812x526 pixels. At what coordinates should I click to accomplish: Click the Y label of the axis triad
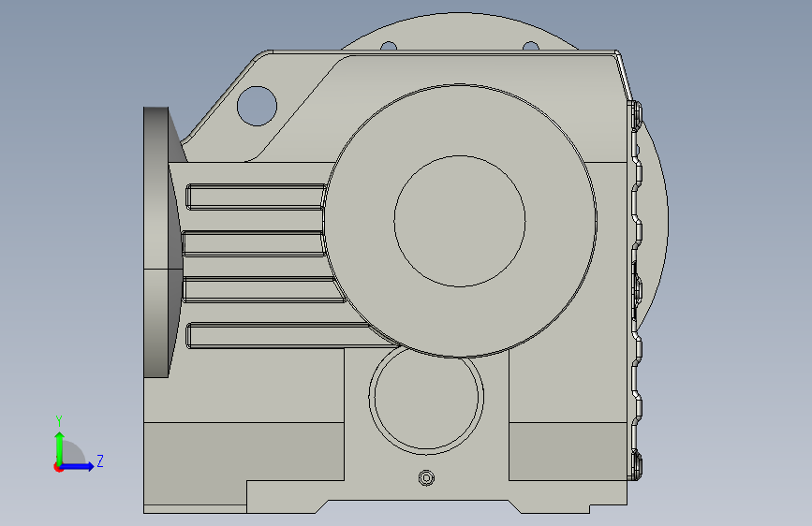coord(59,420)
